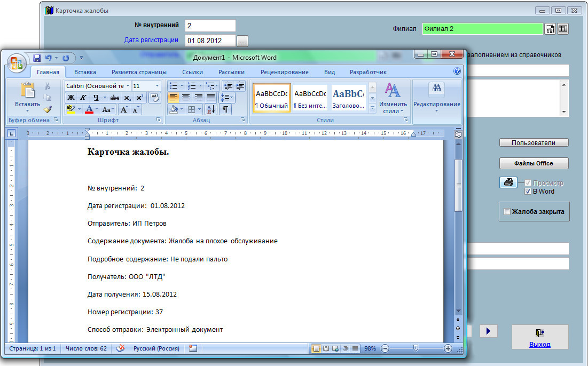
Task: Open Word help question mark
Action: tap(457, 71)
